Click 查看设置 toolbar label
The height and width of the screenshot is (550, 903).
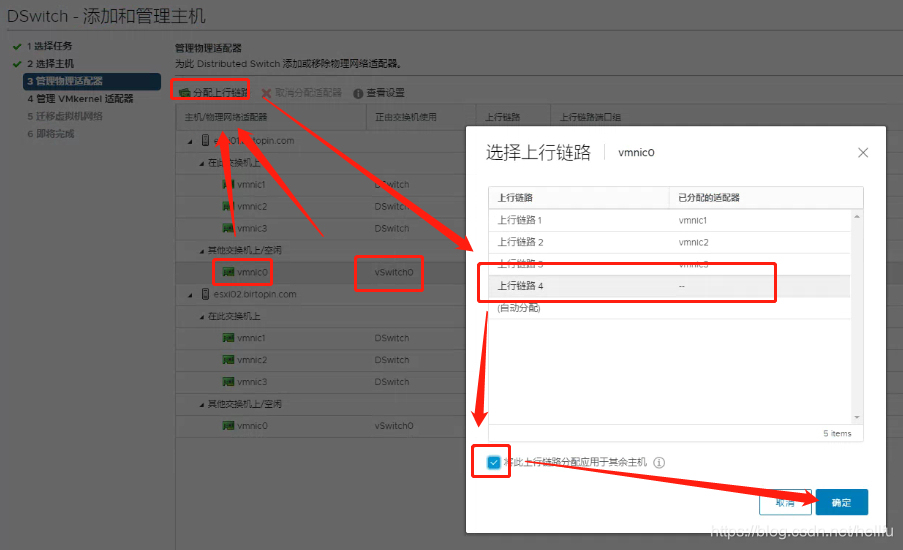point(385,93)
